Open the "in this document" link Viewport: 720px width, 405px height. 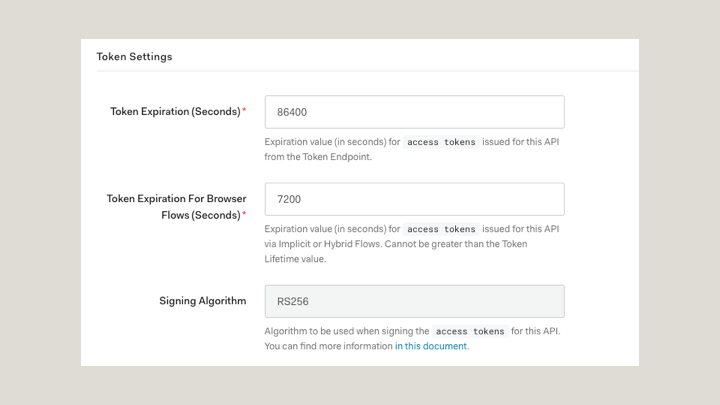[x=431, y=347]
